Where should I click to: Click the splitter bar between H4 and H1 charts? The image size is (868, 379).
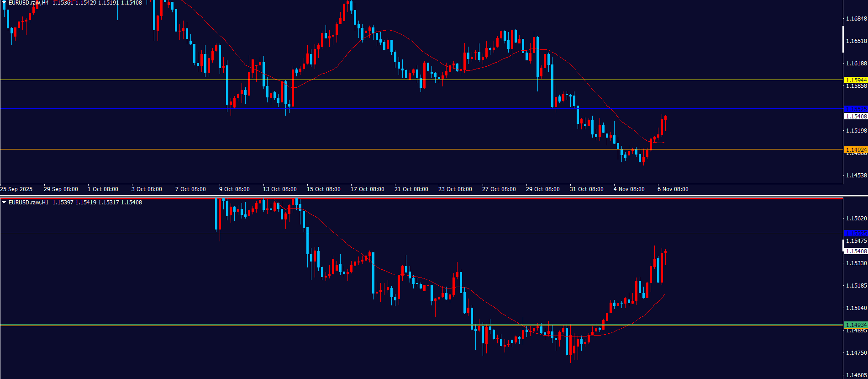coord(434,196)
